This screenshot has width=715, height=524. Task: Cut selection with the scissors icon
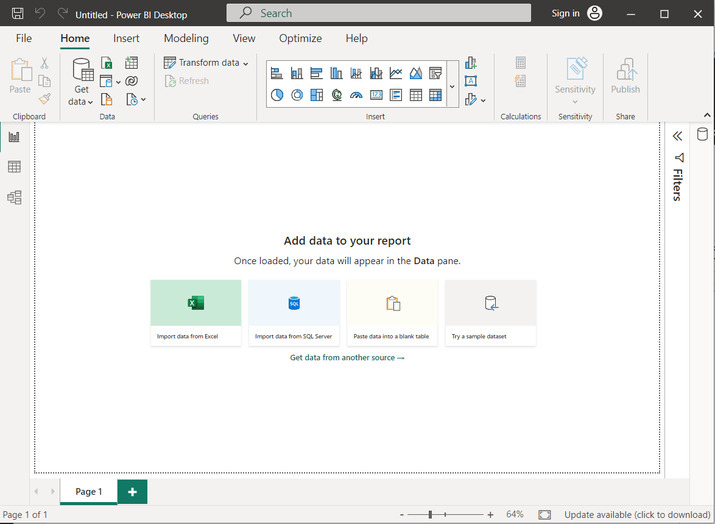coord(44,63)
